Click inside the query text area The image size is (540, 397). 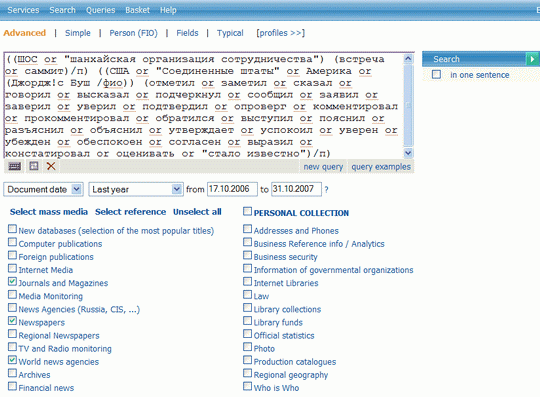[x=203, y=106]
